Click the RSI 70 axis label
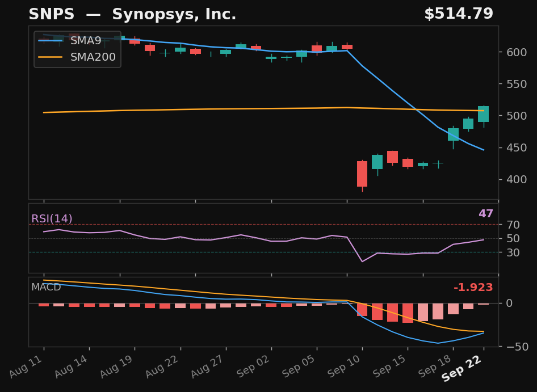This screenshot has height=392, width=537. (513, 225)
